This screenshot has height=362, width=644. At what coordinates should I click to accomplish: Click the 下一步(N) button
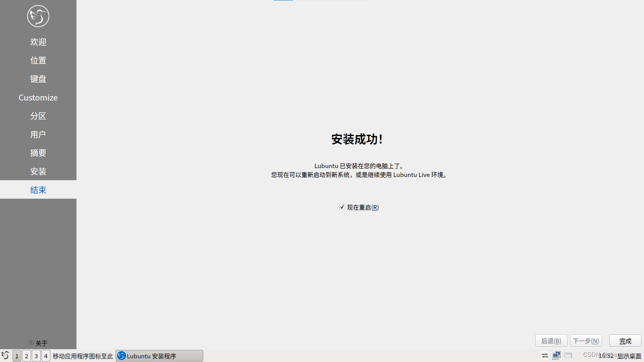[586, 341]
